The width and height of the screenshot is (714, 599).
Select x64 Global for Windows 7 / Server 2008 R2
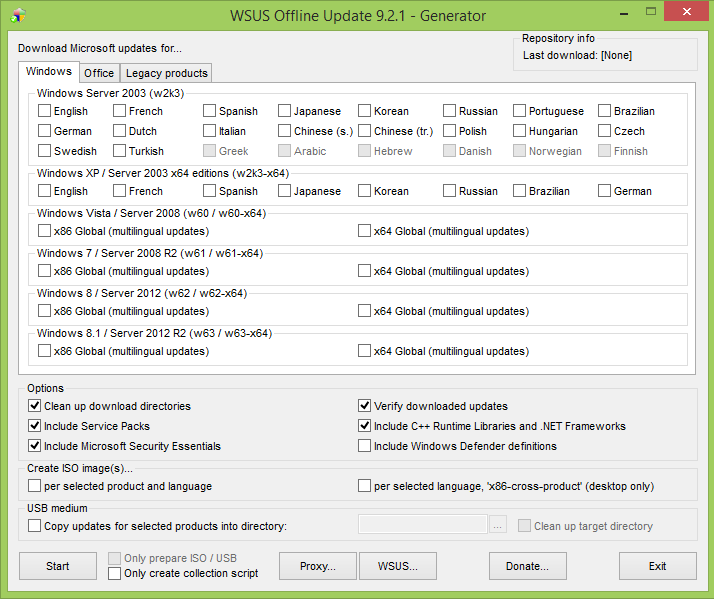coord(365,271)
